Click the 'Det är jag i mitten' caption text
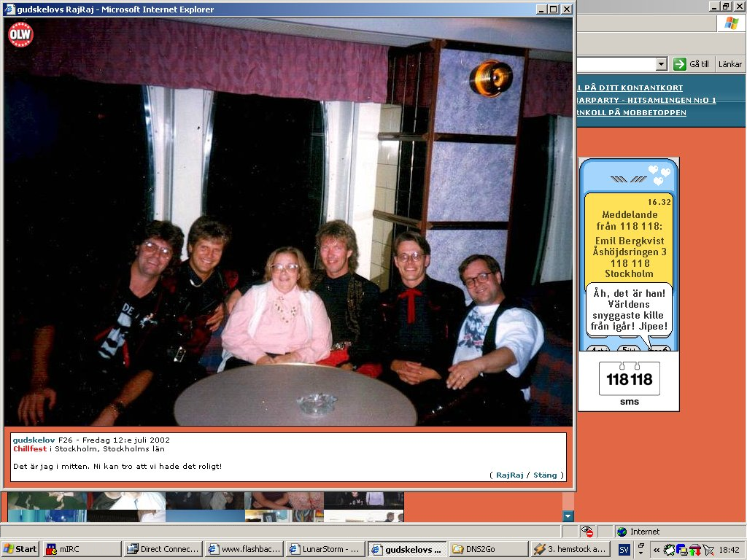This screenshot has width=747, height=560. tap(117, 466)
